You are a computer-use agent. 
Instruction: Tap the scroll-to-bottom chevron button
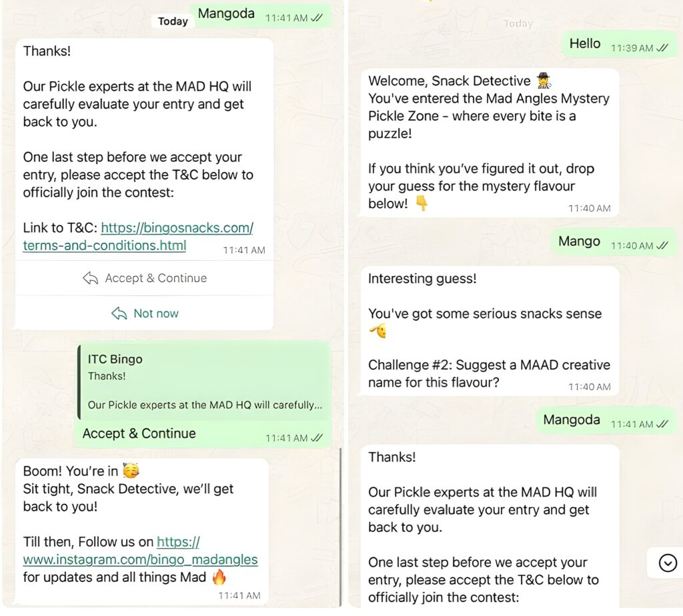point(667,563)
